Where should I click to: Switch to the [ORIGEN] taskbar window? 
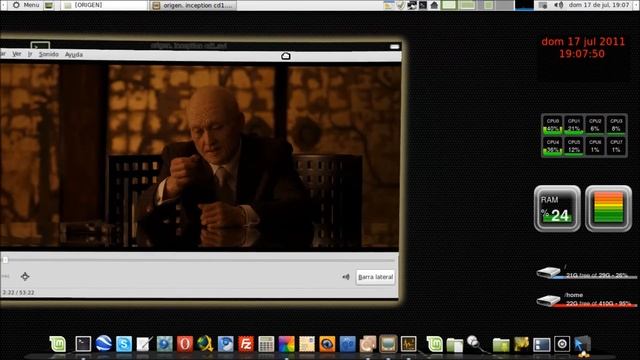click(x=104, y=5)
